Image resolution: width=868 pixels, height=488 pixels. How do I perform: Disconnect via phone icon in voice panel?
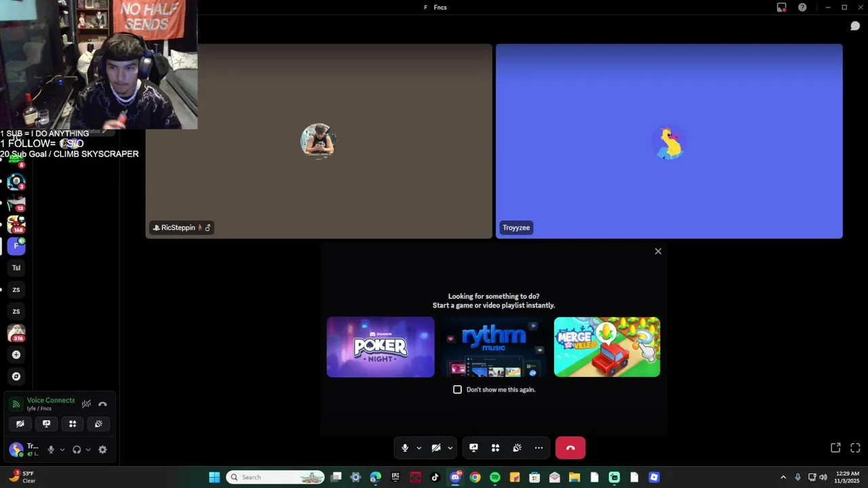pos(102,404)
